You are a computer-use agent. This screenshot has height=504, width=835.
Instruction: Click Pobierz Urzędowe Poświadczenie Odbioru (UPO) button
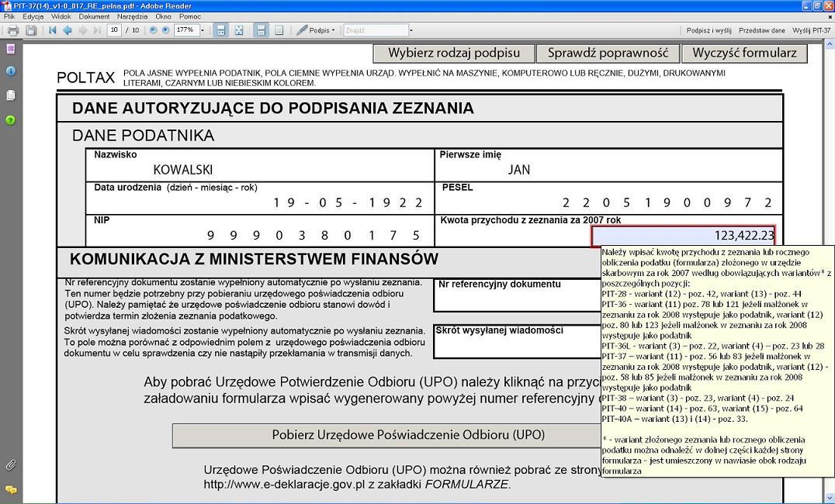coord(408,435)
